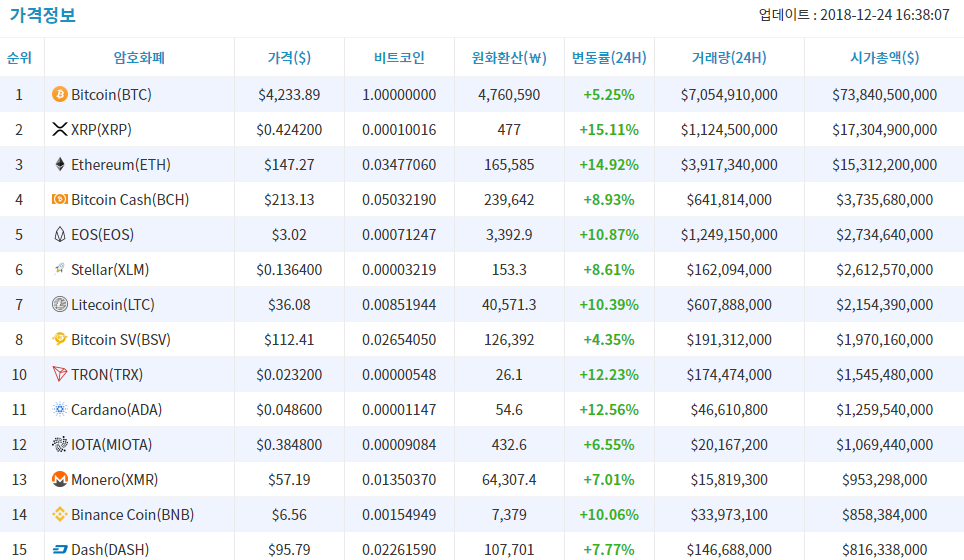Click XRP market cap $17,304,900,000
The height and width of the screenshot is (560, 964).
click(x=885, y=130)
